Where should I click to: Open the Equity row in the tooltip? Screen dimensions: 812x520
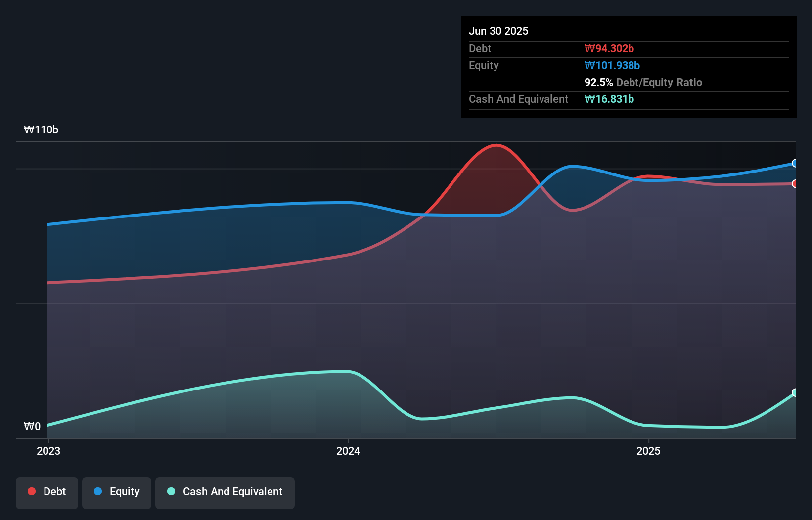(x=483, y=65)
